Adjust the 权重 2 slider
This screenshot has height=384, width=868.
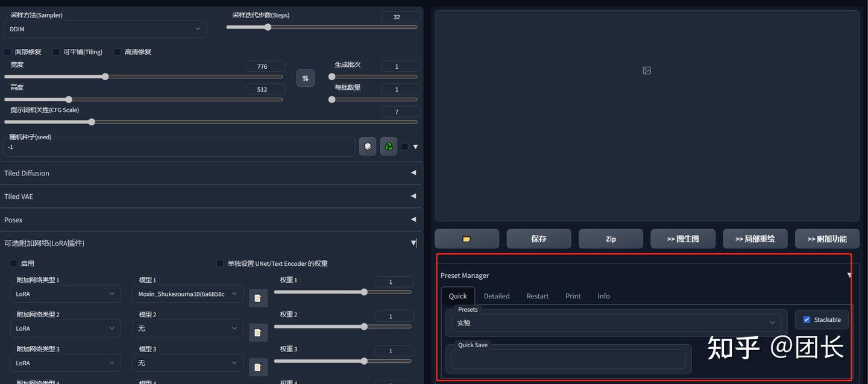coord(343,326)
